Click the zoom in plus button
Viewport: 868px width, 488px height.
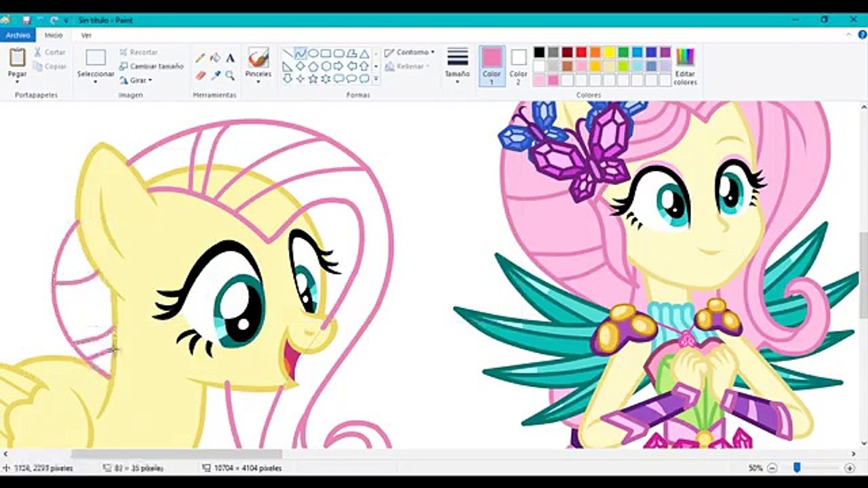850,468
